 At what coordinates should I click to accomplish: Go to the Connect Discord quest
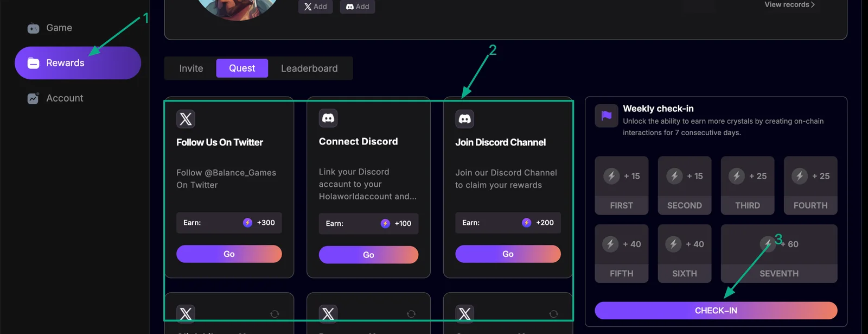pyautogui.click(x=368, y=255)
